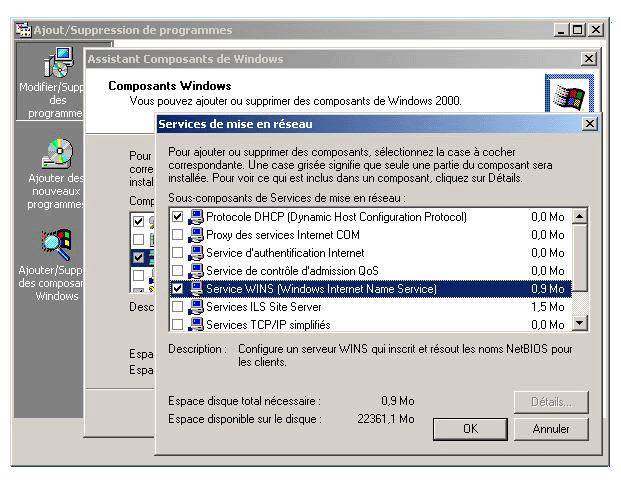This screenshot has height=487, width=621.
Task: Click the OK button
Action: pyautogui.click(x=470, y=429)
